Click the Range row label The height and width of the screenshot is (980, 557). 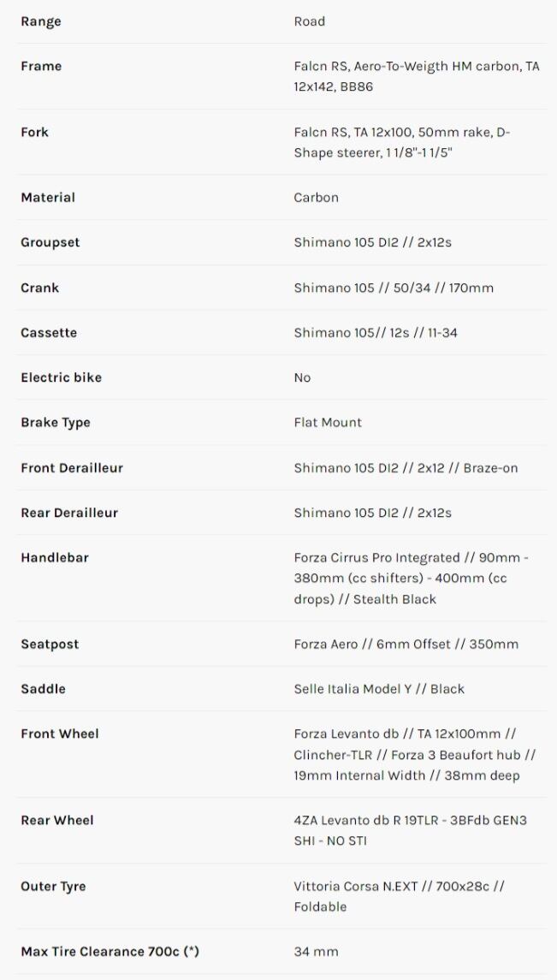coord(41,21)
